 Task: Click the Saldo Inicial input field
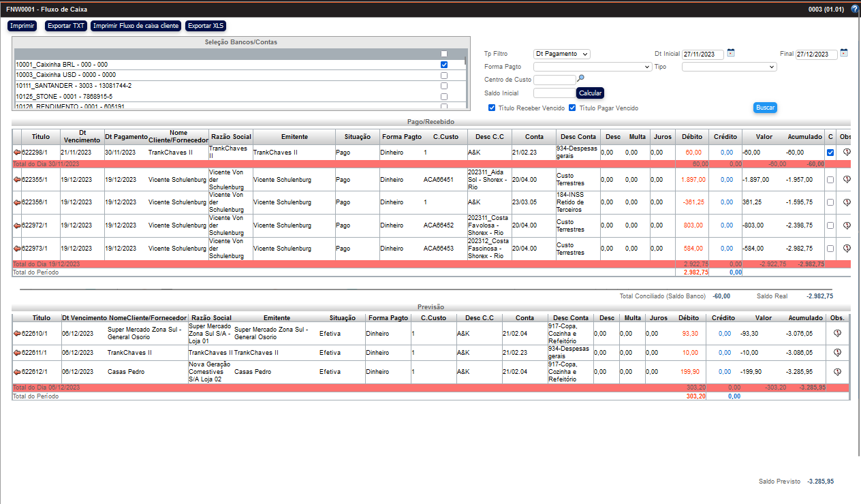point(554,93)
